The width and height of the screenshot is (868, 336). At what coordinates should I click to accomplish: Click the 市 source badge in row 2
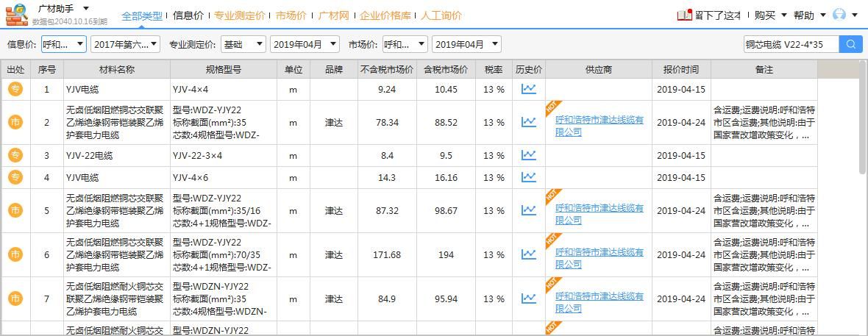pos(15,122)
